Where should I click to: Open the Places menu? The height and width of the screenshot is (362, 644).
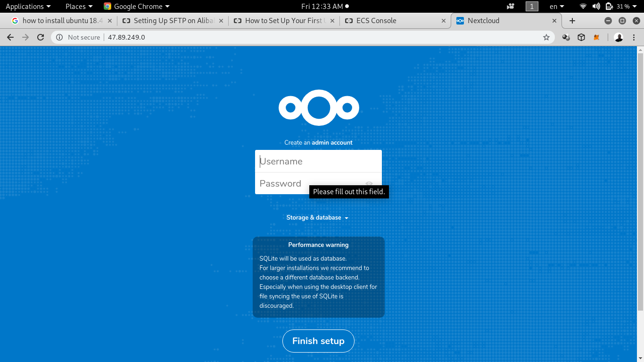tap(79, 6)
